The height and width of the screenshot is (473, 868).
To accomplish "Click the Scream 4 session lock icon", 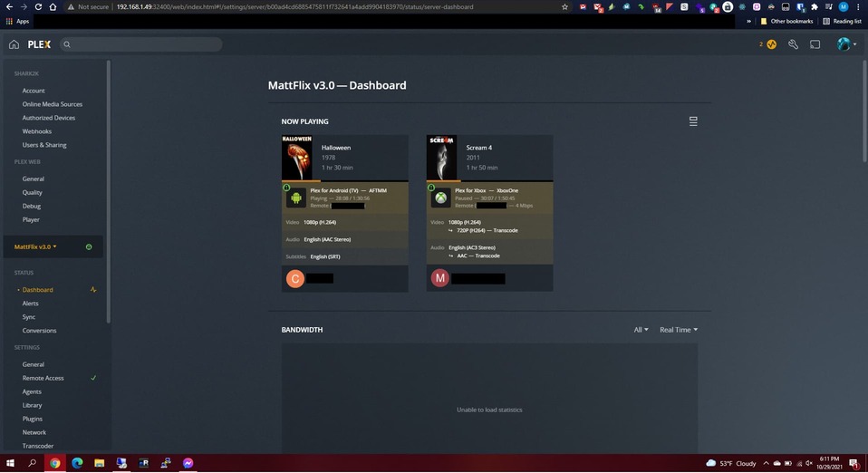I will [431, 188].
